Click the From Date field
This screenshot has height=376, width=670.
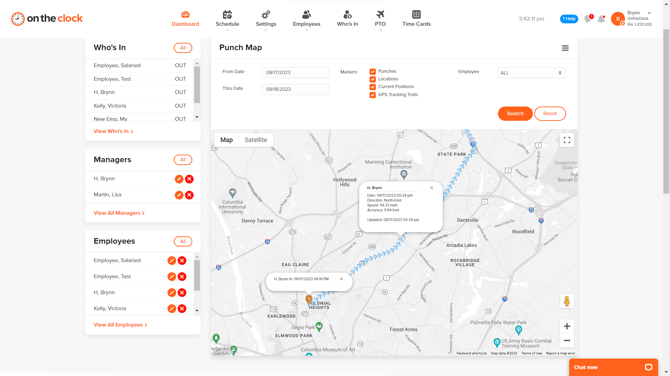295,73
